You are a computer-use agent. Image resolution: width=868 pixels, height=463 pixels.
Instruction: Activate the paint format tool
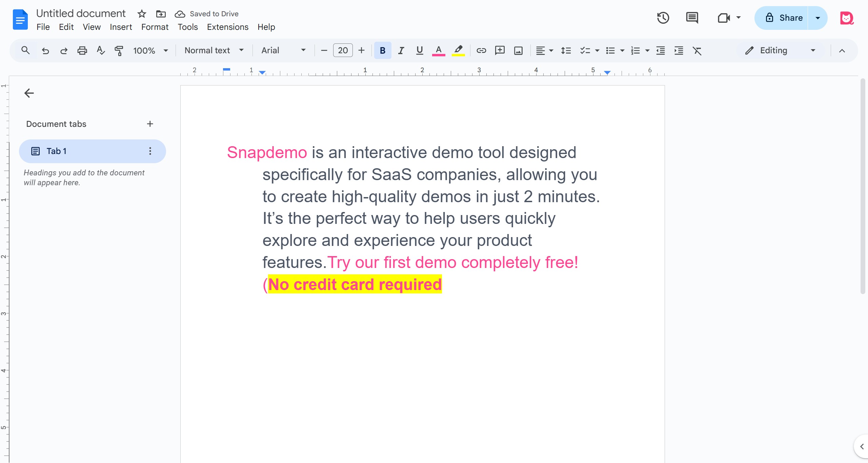pyautogui.click(x=119, y=51)
